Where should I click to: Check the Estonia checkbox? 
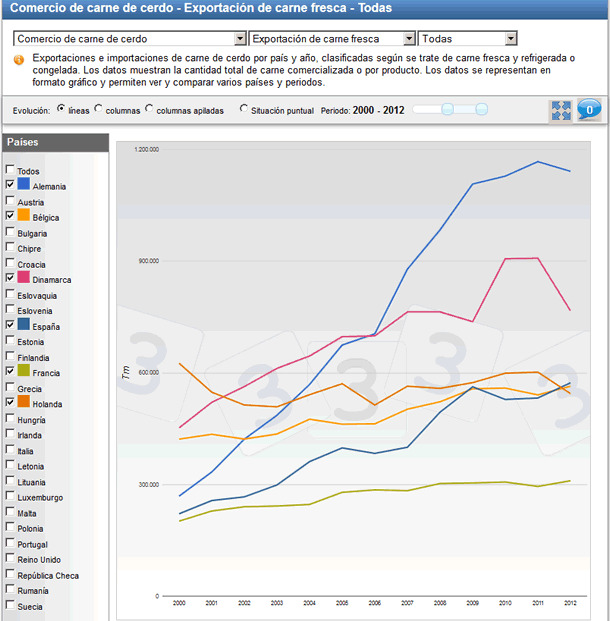(10, 340)
